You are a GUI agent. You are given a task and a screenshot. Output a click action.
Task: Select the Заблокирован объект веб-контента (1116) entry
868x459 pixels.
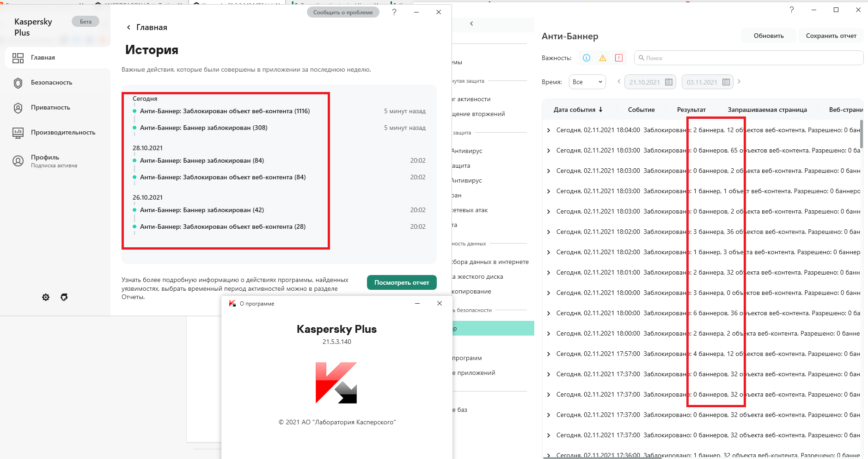click(225, 111)
